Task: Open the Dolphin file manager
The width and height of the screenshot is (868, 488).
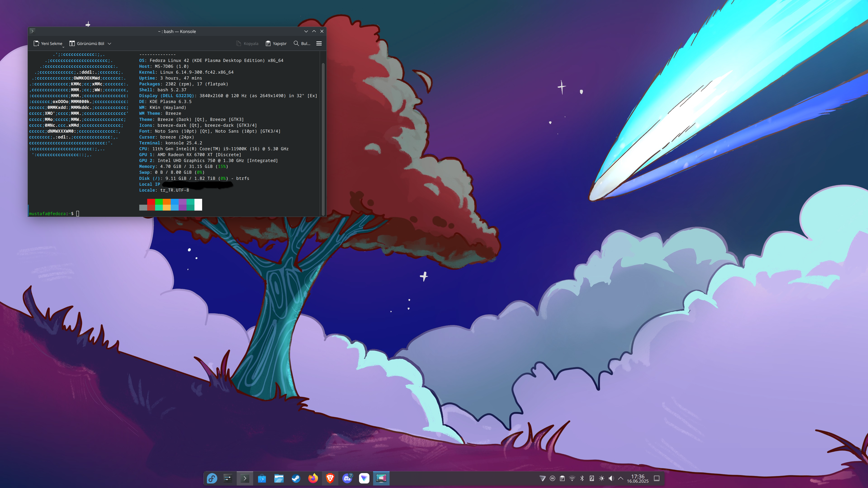Action: [279, 478]
